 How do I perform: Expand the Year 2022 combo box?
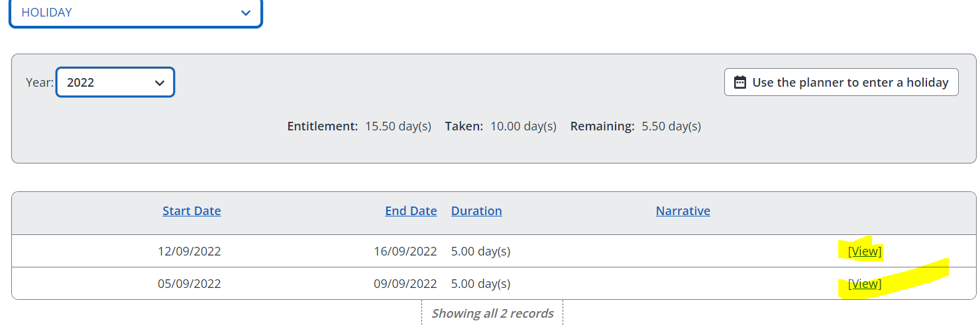pyautogui.click(x=115, y=82)
